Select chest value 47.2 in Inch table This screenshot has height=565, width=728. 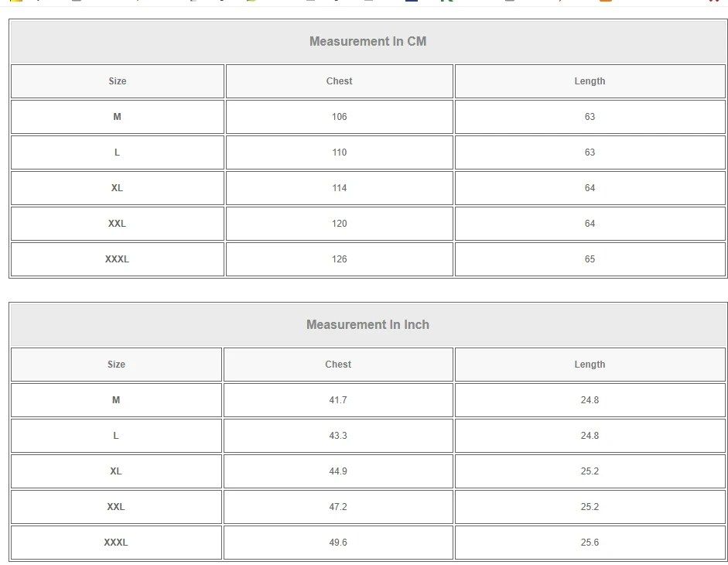point(338,507)
